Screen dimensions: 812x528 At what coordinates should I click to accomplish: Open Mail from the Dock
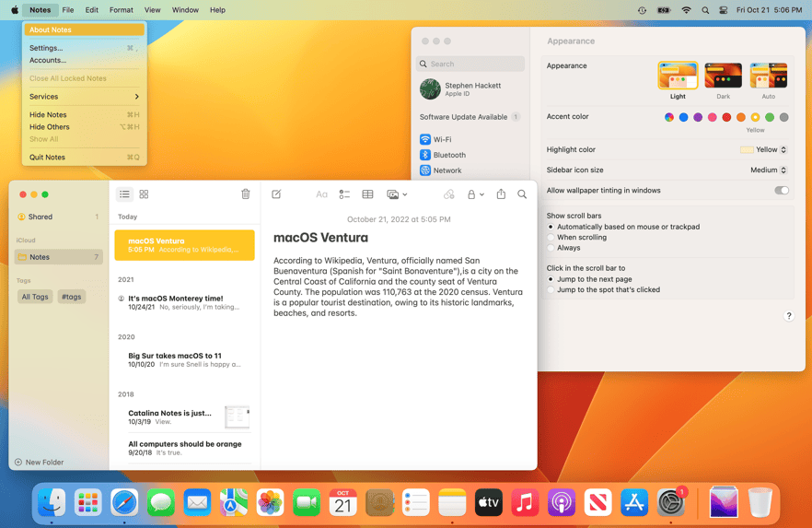pos(197,502)
